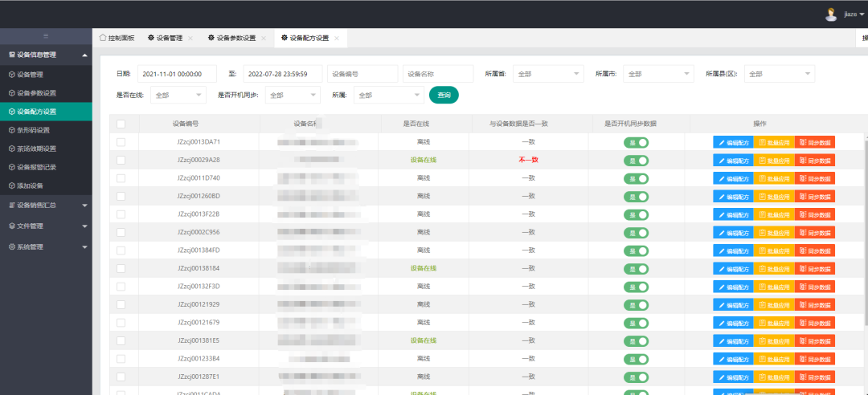Click the cube icon beside 条形码设置

(11, 130)
